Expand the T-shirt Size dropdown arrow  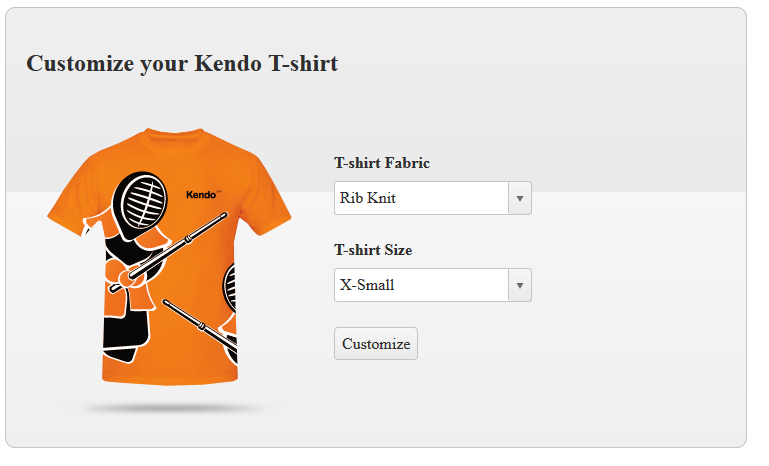[x=519, y=285]
